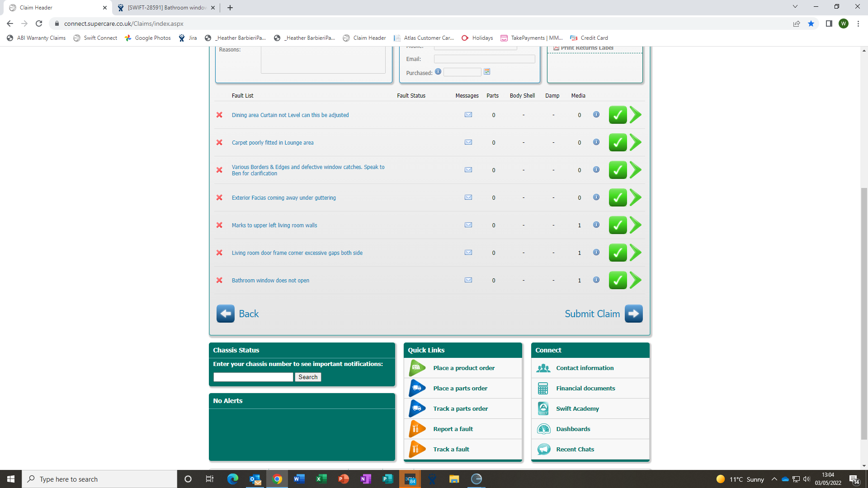Image resolution: width=868 pixels, height=488 pixels.
Task: Click the chassis number input field
Action: 253,377
